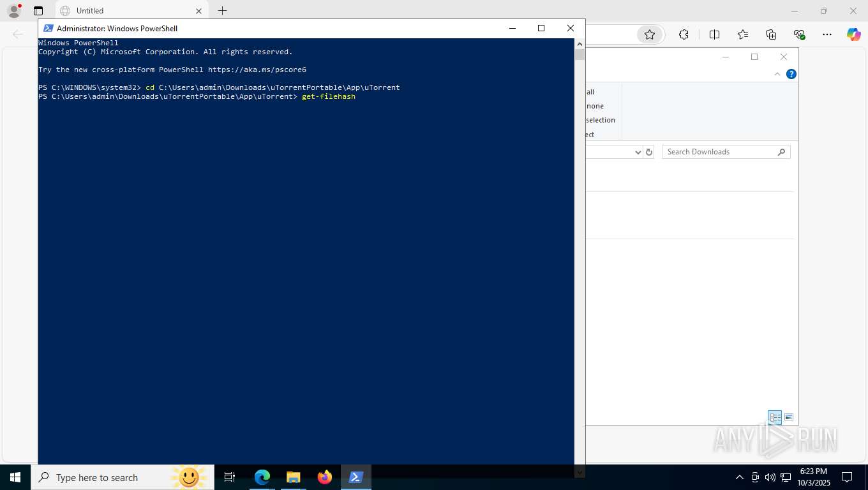The image size is (868, 490).
Task: Click PowerShell scrollbar thumb
Action: coord(580,54)
